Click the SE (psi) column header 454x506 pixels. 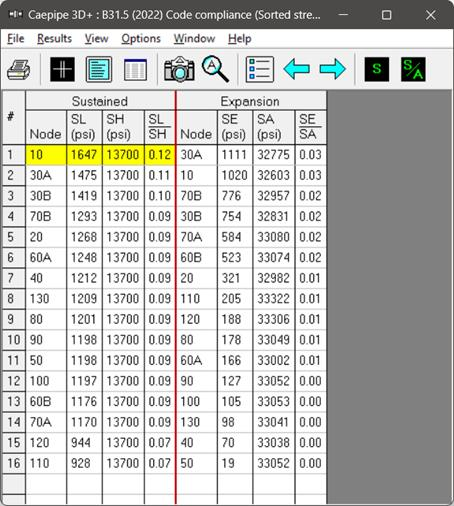(x=235, y=127)
